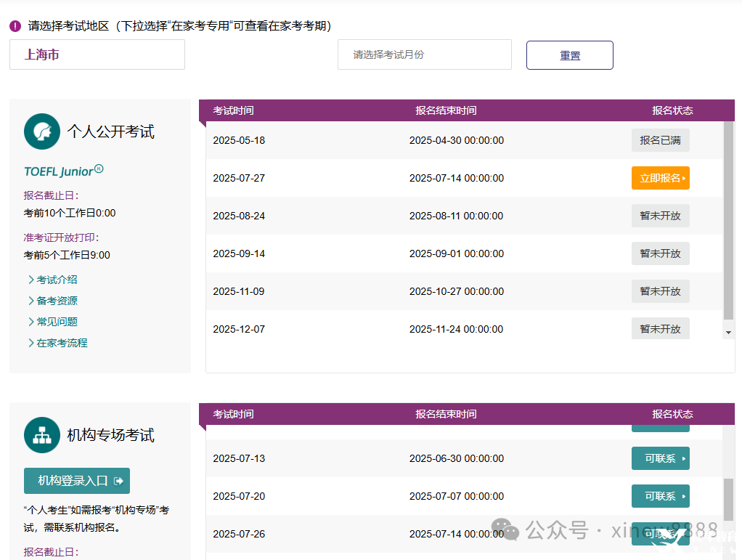Click 暂未开放 status for 2025-08-24

pyautogui.click(x=660, y=216)
